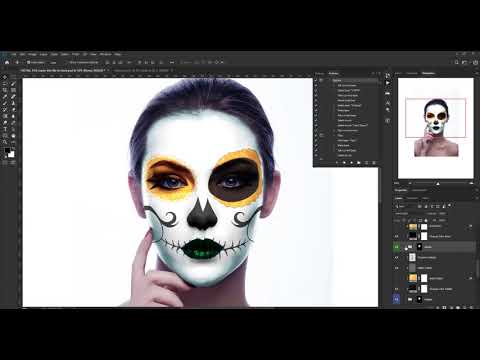Click the Share icon at top right
480x360 pixels.
(x=475, y=62)
